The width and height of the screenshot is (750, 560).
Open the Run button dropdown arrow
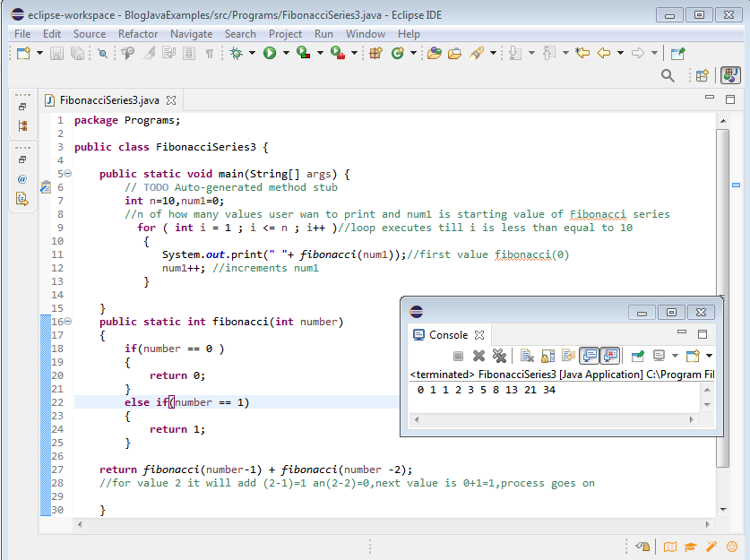coord(285,53)
